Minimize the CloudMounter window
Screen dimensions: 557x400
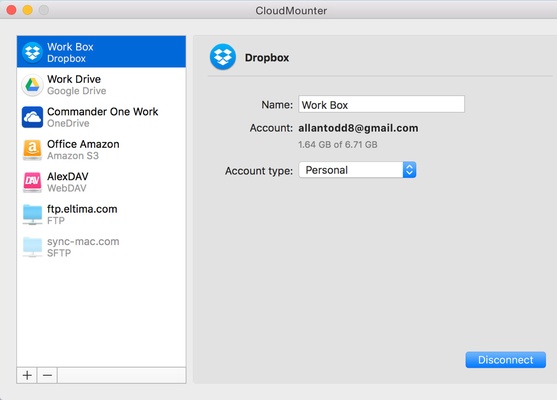click(28, 10)
